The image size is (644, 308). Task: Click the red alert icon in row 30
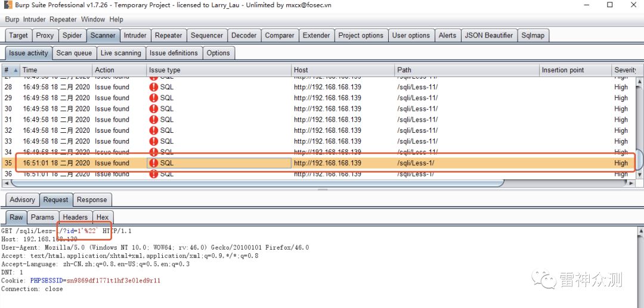click(154, 108)
